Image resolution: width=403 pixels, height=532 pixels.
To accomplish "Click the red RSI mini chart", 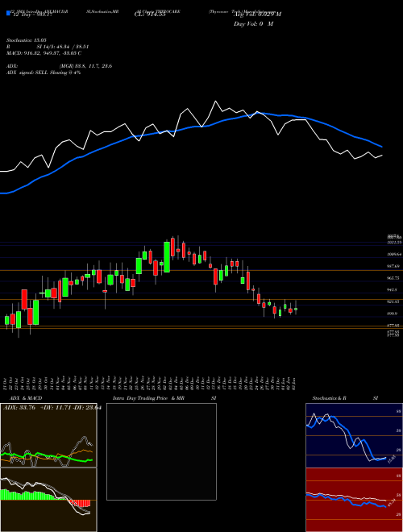I will [354, 500].
